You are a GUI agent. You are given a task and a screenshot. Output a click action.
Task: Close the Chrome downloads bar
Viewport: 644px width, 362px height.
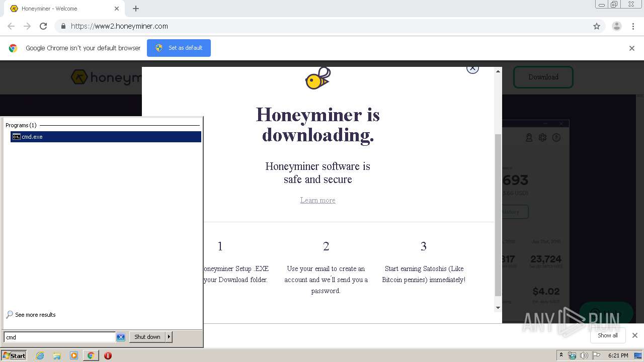tap(634, 335)
